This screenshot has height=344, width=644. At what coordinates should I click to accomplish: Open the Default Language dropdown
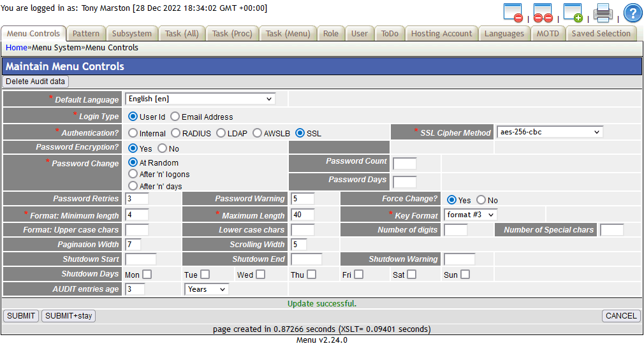pyautogui.click(x=200, y=99)
